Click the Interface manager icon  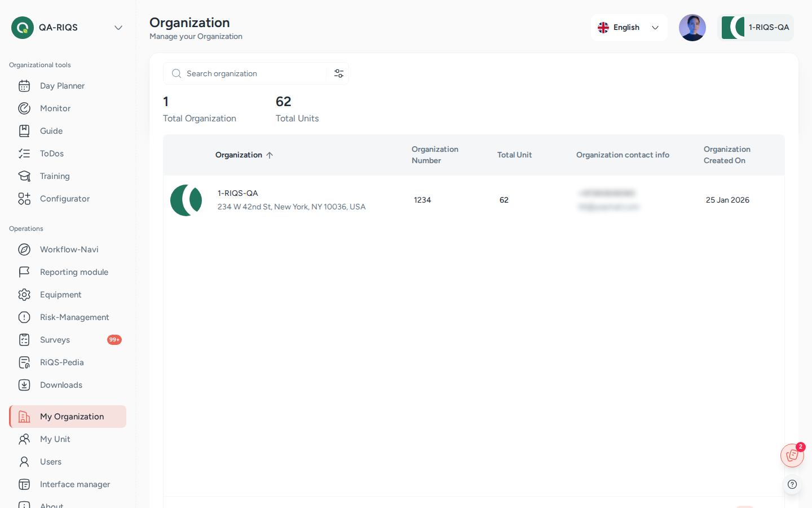point(24,484)
